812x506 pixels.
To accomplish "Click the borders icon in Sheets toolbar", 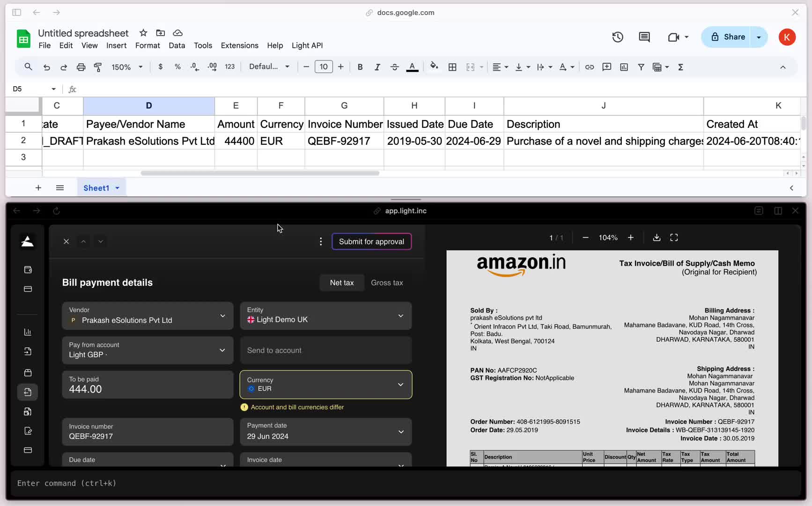I will click(452, 67).
